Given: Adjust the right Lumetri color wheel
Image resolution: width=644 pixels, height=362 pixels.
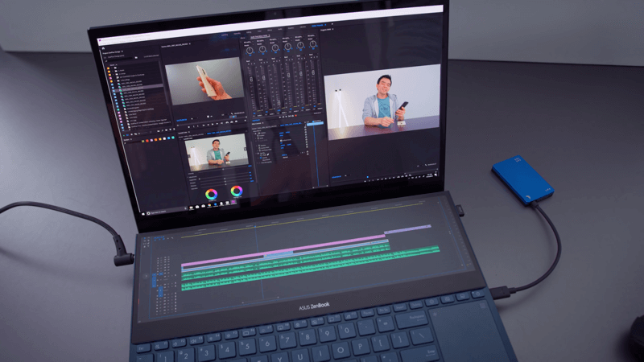Looking at the screenshot, I should 236,191.
